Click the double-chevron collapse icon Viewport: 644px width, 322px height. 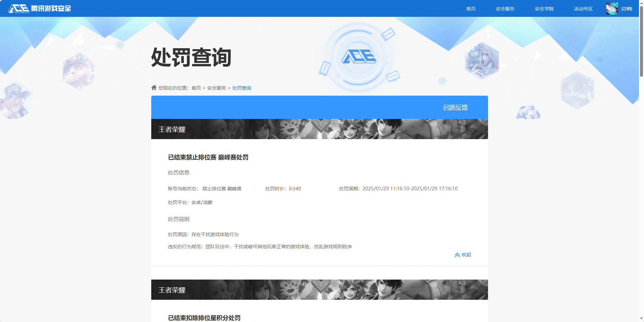[x=457, y=255]
